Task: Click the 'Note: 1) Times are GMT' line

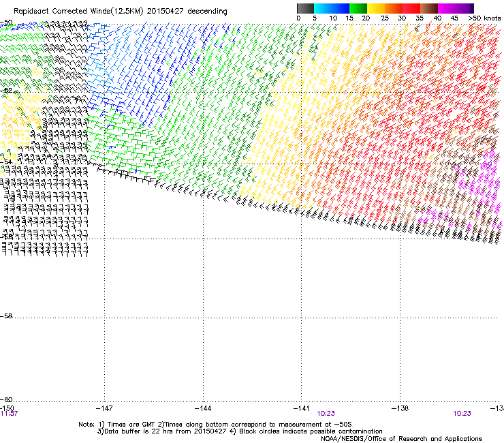Action: [215, 425]
